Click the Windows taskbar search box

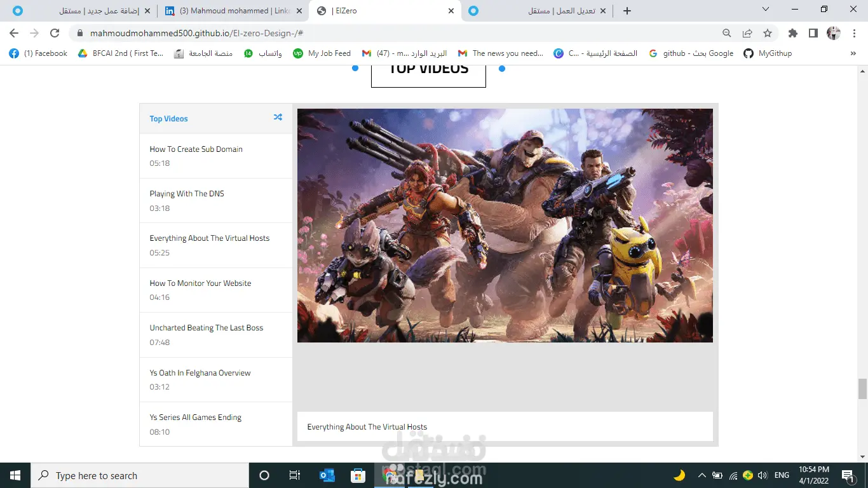pyautogui.click(x=140, y=475)
